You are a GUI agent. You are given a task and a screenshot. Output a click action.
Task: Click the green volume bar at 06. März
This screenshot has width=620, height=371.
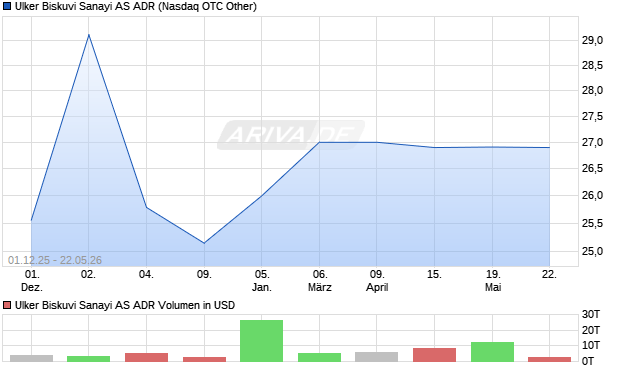click(x=319, y=357)
